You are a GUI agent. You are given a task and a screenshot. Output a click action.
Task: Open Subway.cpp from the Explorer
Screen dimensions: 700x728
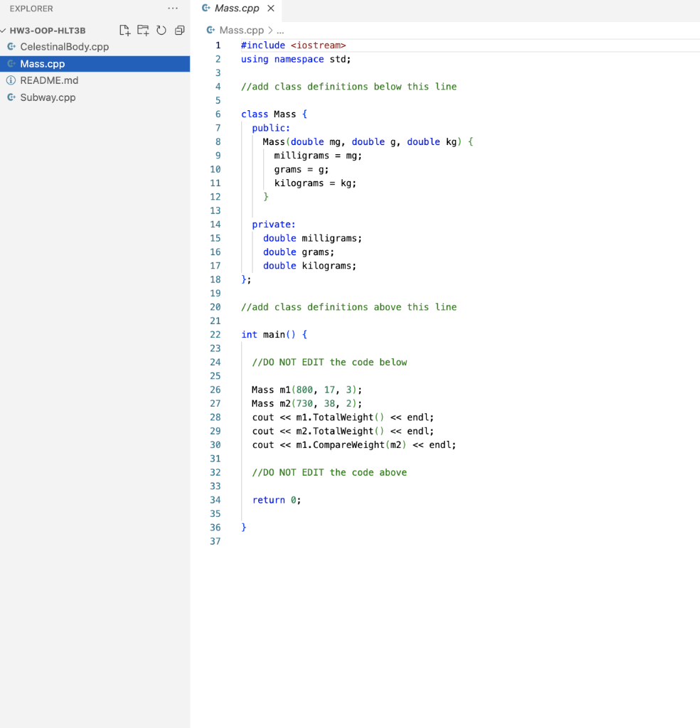(47, 97)
